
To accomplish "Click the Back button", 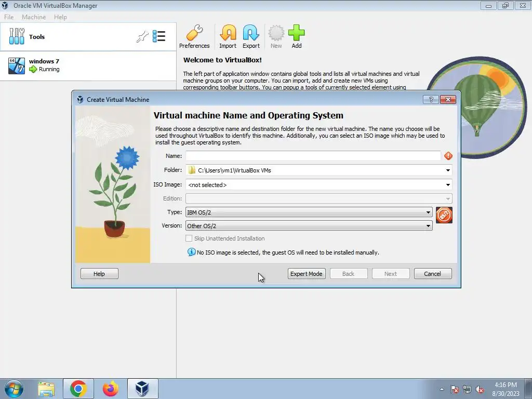I will tap(349, 274).
